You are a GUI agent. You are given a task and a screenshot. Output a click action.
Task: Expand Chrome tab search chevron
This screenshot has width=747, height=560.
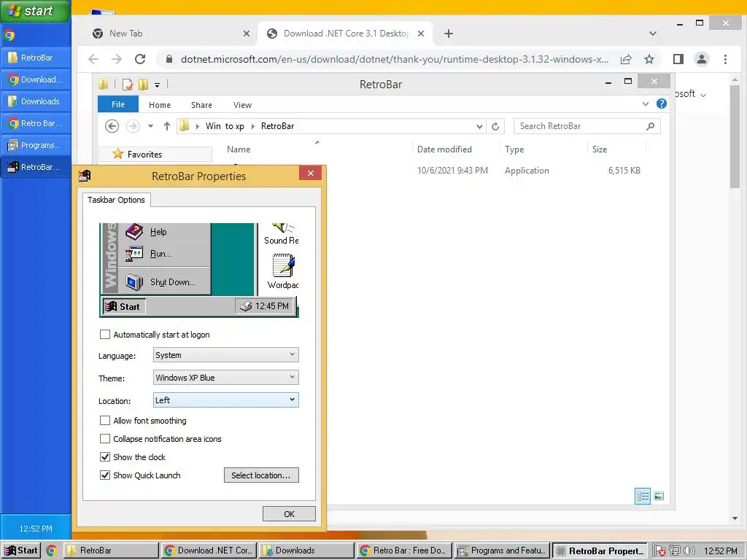click(x=653, y=34)
